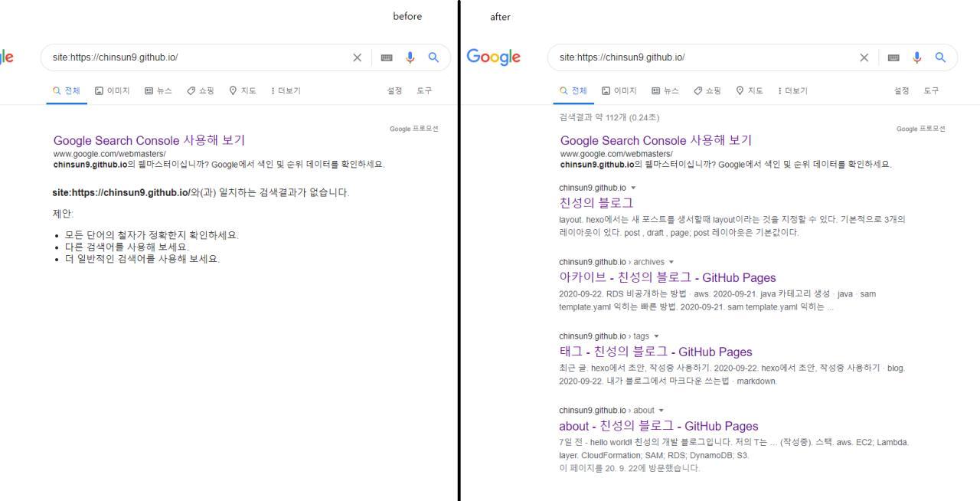The width and height of the screenshot is (980, 501).
Task: Start voice search in the before panel
Action: (x=410, y=57)
